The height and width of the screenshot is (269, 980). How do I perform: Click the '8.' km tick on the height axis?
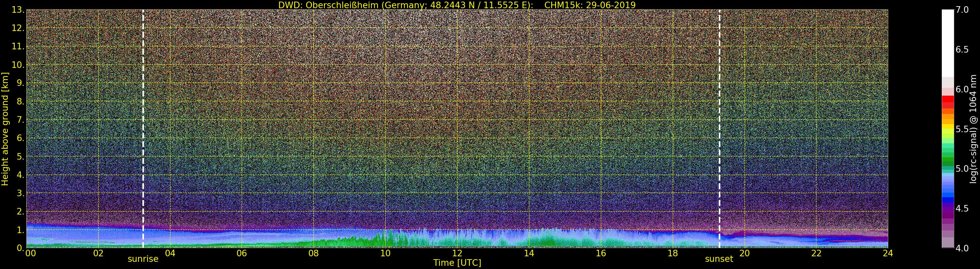click(20, 102)
